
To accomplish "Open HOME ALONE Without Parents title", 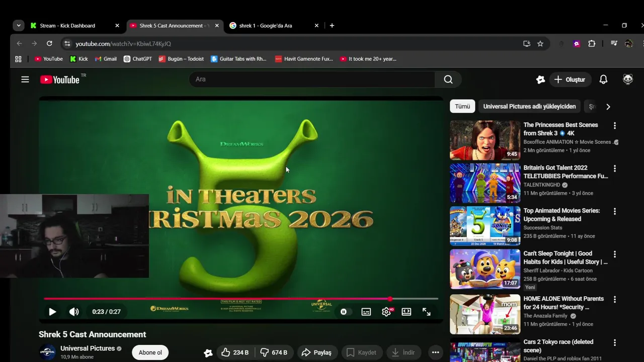I will pyautogui.click(x=563, y=303).
